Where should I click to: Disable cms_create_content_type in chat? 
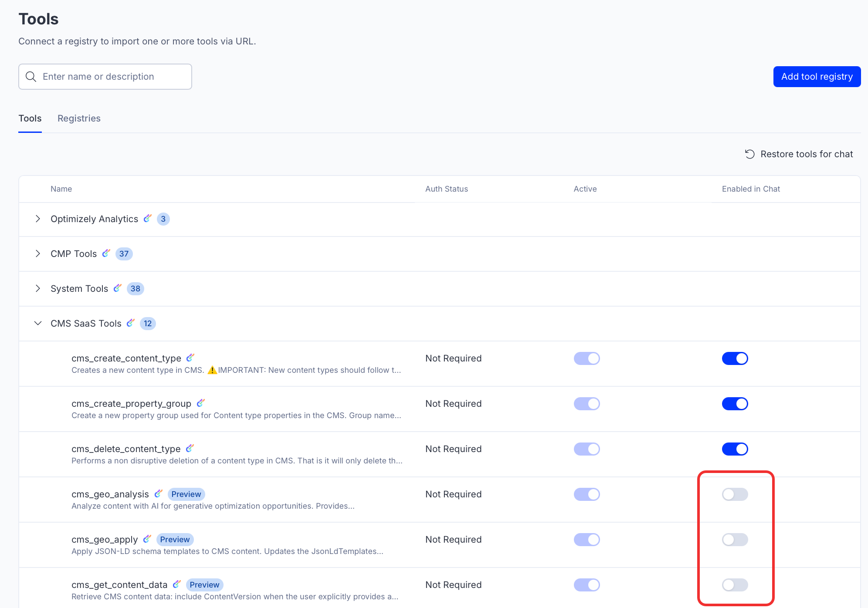[735, 358]
